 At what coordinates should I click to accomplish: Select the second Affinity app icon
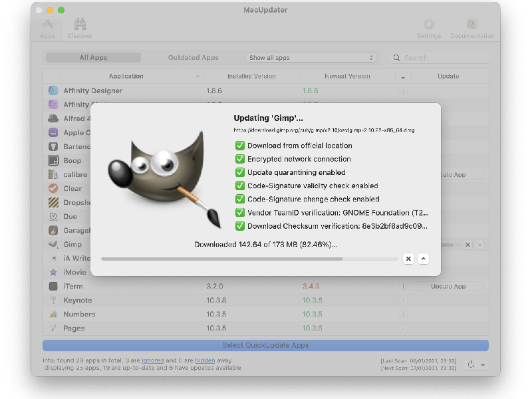click(53, 104)
